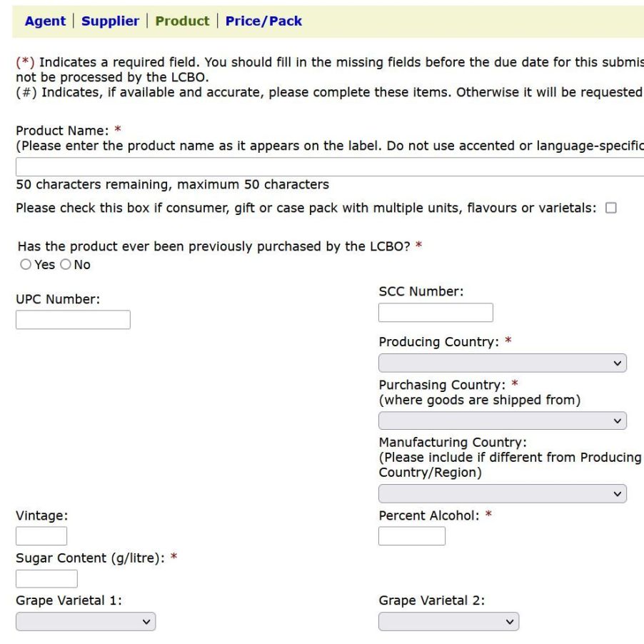The image size is (644, 644).
Task: Open the Producing Country dropdown
Action: [502, 363]
